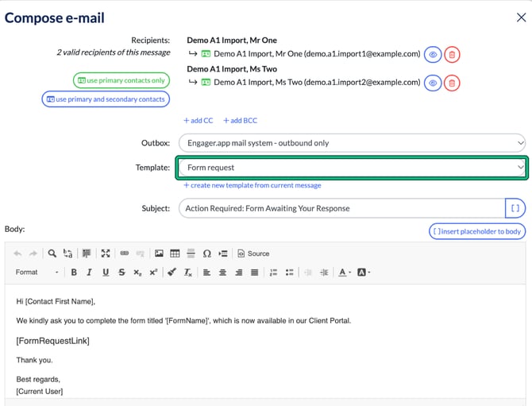The image size is (532, 406).
Task: Click the increase indent icon
Action: [324, 273]
